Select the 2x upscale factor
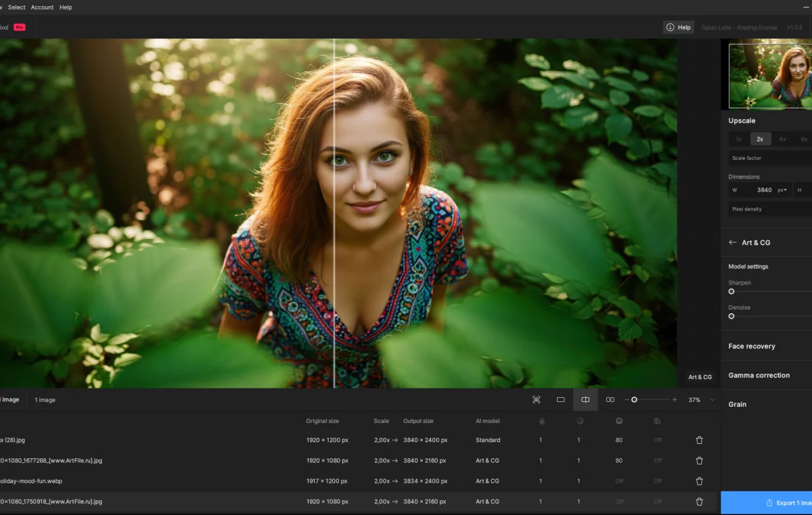Screen dimensions: 812x515 (x=760, y=139)
